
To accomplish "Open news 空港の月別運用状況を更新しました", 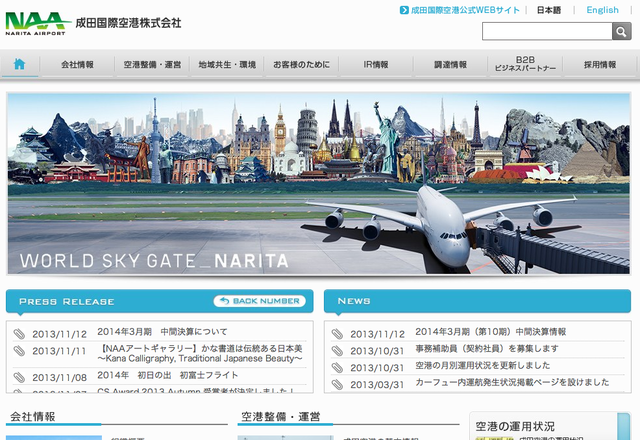I will tap(482, 365).
